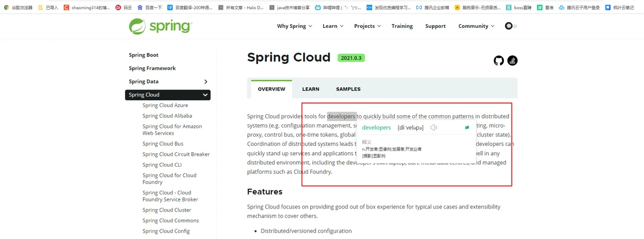The image size is (644, 239).
Task: Click the Distributed/versioned configuration bullet
Action: click(306, 231)
